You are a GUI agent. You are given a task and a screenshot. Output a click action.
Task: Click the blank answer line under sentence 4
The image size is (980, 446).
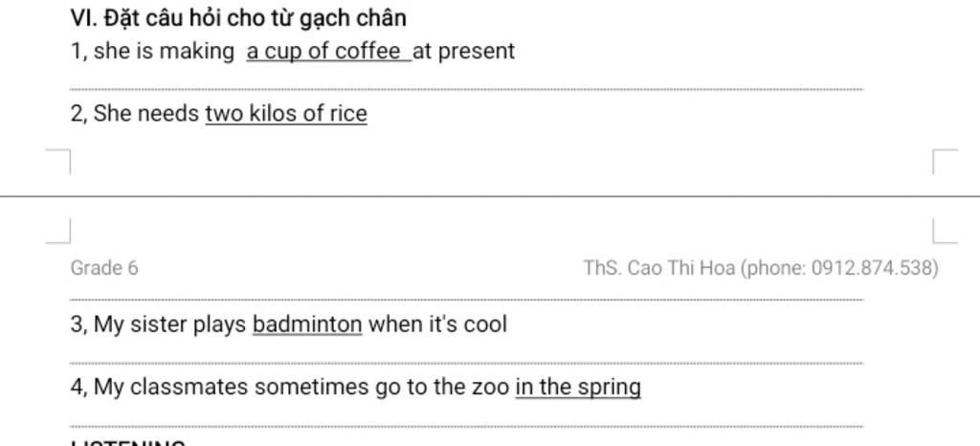466,427
